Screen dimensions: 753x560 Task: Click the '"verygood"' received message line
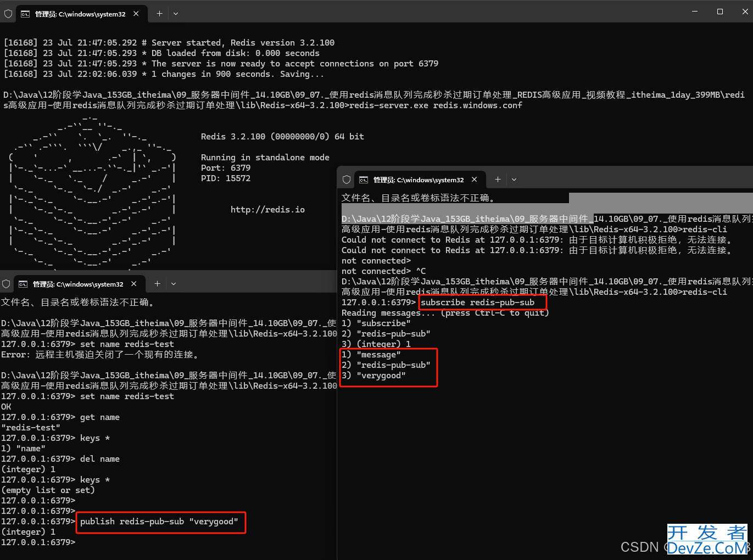tap(373, 375)
